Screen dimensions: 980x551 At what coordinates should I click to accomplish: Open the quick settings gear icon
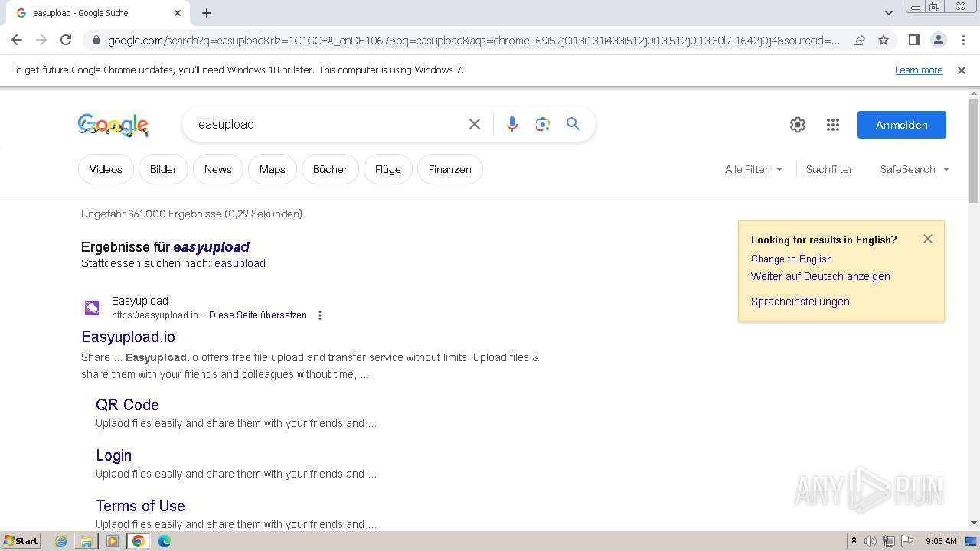pyautogui.click(x=798, y=125)
